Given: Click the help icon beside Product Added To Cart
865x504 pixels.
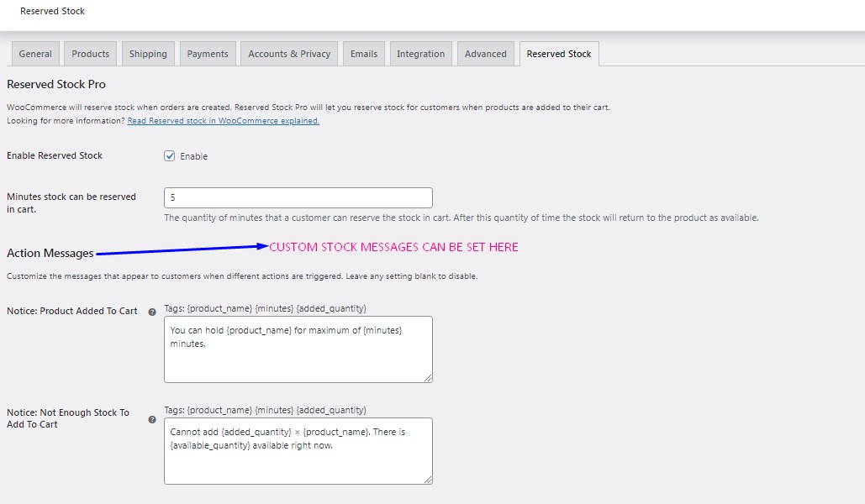Looking at the screenshot, I should click(152, 311).
